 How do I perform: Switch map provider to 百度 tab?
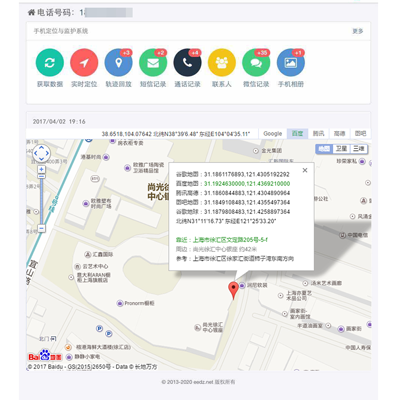click(297, 134)
